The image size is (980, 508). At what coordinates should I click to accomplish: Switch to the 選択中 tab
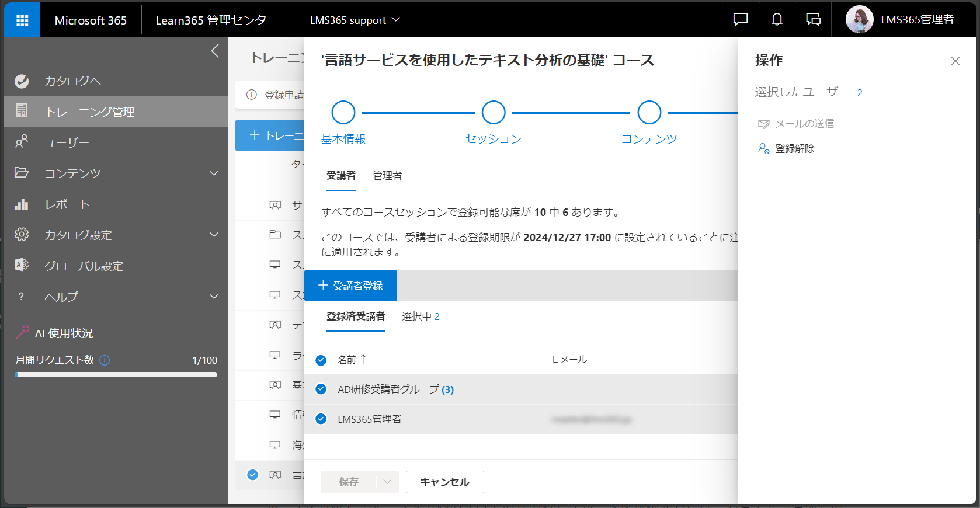click(421, 316)
